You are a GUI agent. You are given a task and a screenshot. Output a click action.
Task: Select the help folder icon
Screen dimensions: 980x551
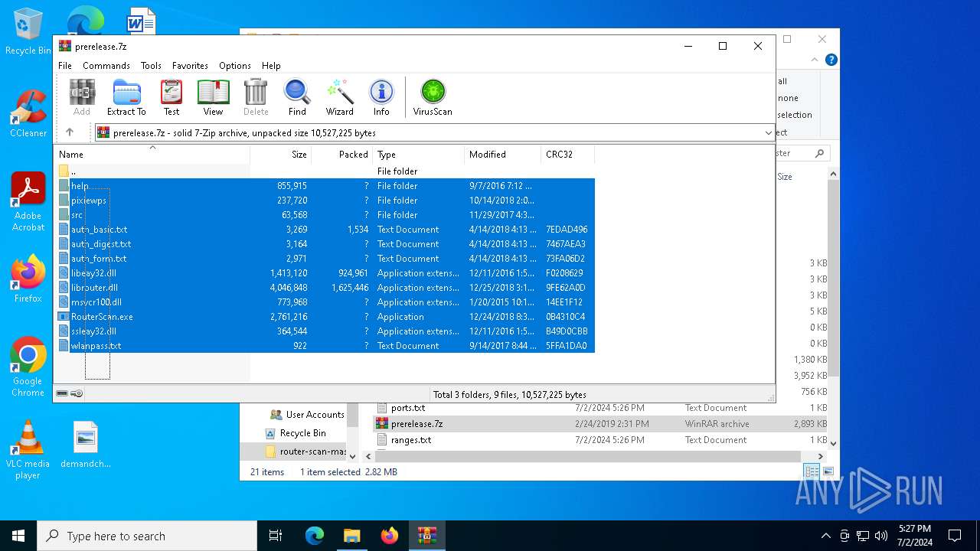tap(64, 186)
